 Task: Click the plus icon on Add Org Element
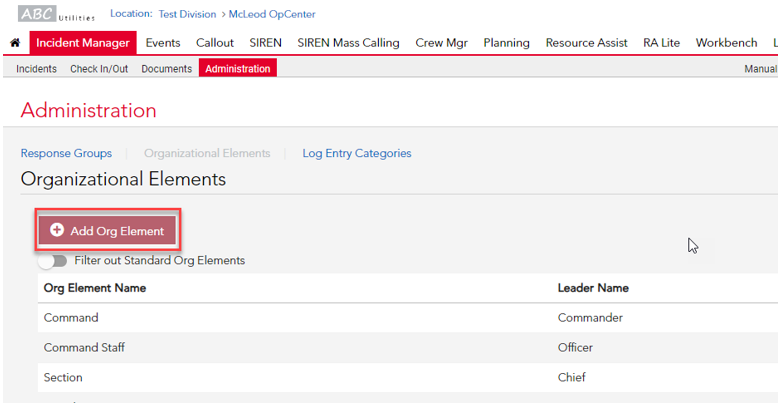[x=57, y=230]
